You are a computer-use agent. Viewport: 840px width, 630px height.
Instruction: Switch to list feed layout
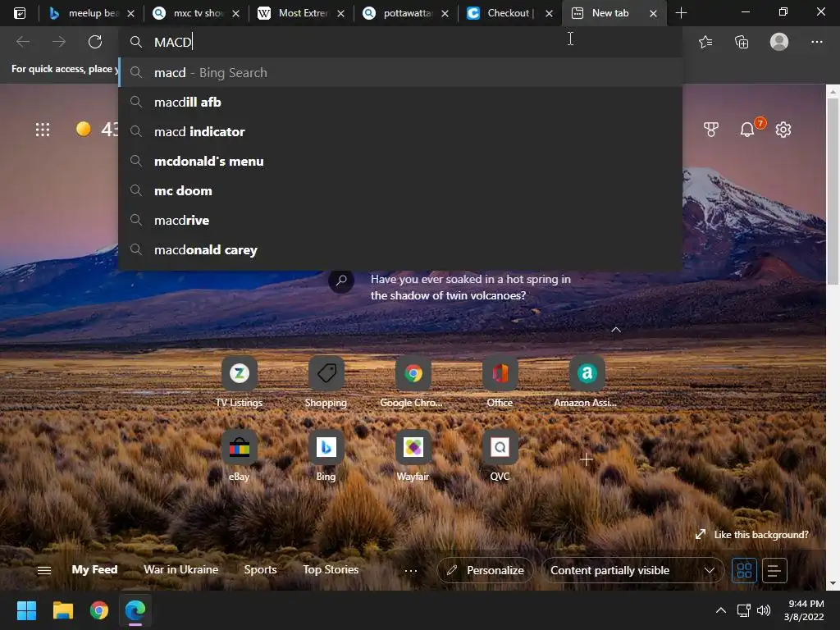(x=774, y=570)
